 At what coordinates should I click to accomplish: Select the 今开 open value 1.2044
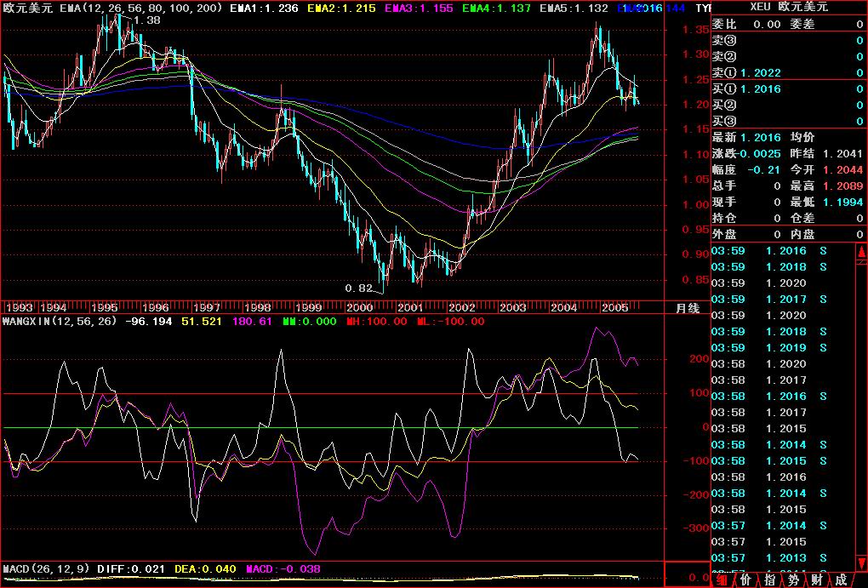(842, 170)
